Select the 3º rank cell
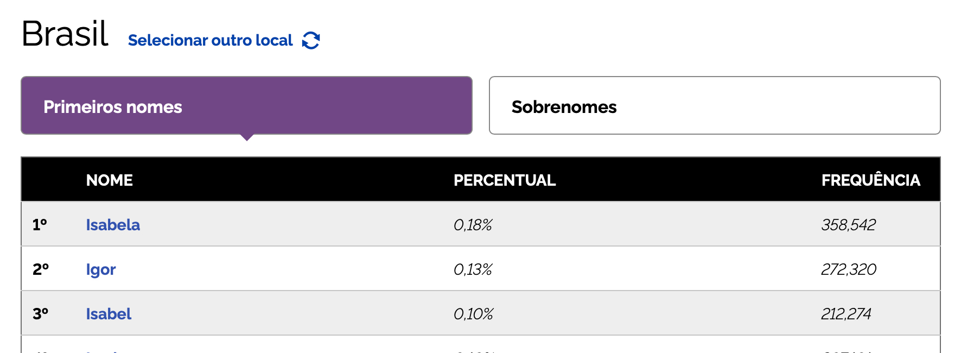The height and width of the screenshot is (353, 980). pos(41,314)
